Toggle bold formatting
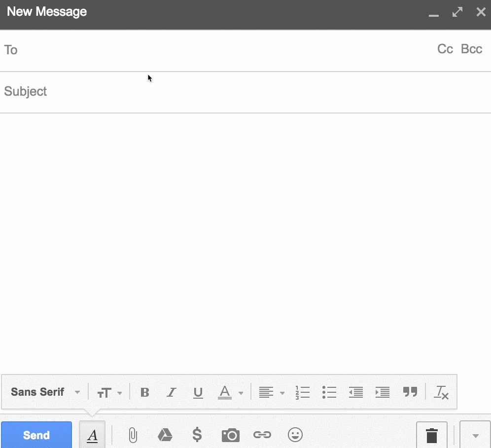Screen dimensions: 491x448 144,392
